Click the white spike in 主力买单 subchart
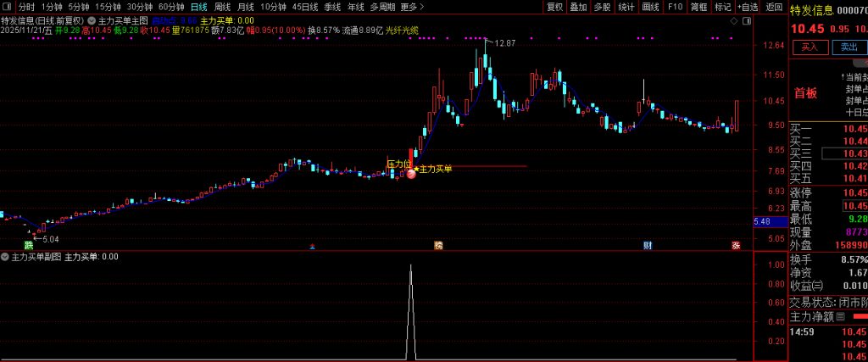 pyautogui.click(x=411, y=313)
